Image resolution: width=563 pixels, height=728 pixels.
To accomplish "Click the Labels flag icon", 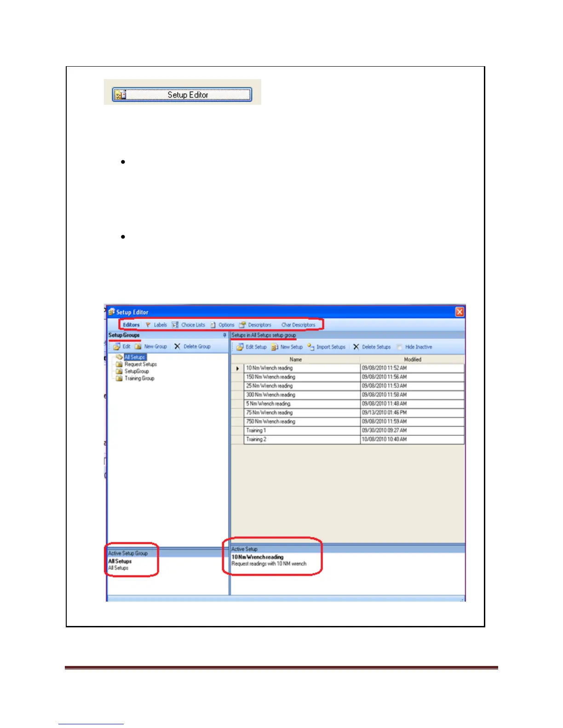I will (x=148, y=325).
